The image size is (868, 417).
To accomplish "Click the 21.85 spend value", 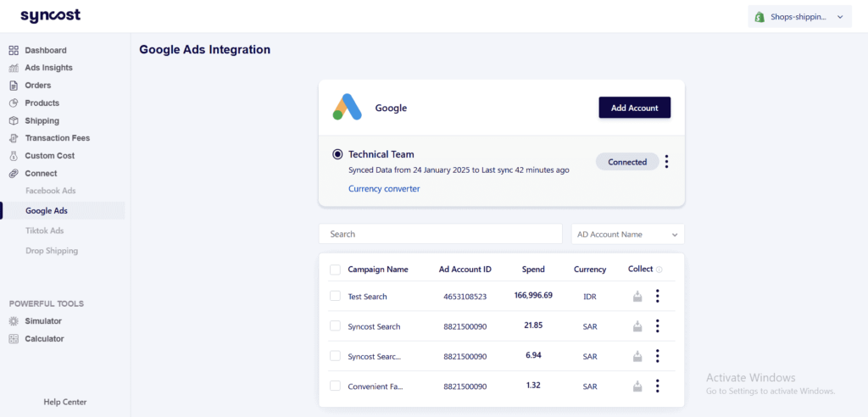I will [x=533, y=325].
